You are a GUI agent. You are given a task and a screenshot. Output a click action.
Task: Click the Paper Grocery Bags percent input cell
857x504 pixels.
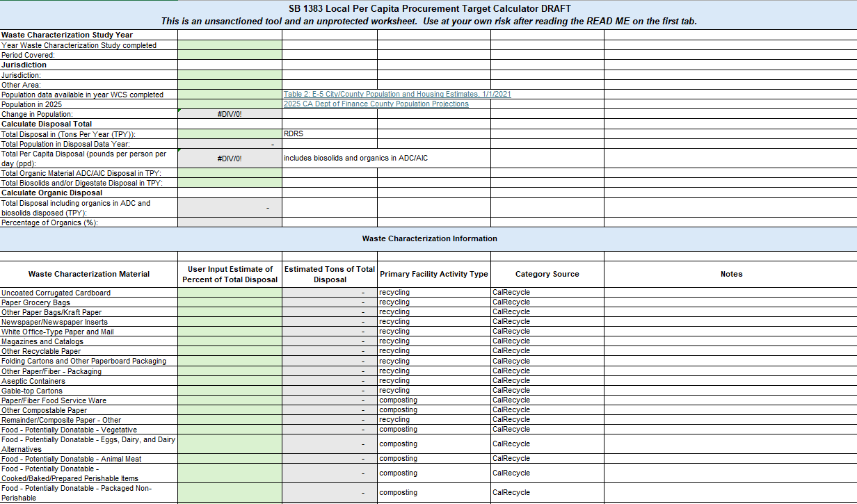tap(230, 302)
